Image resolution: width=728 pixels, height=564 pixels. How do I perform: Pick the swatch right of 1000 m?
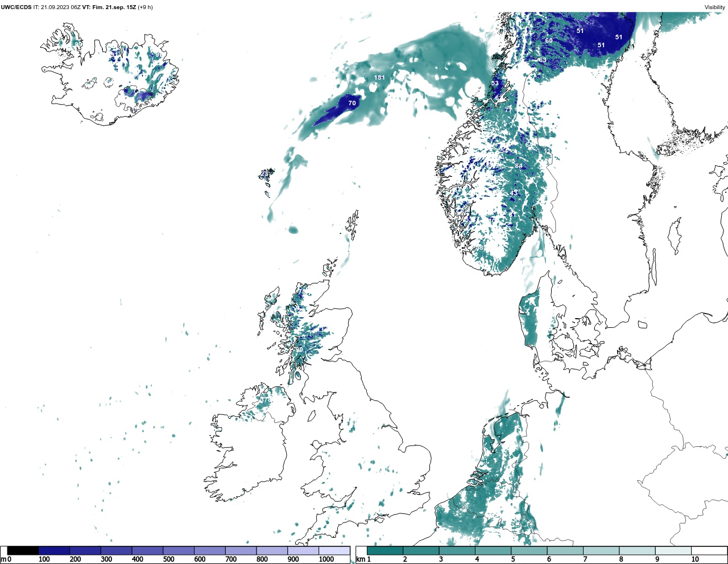point(334,550)
